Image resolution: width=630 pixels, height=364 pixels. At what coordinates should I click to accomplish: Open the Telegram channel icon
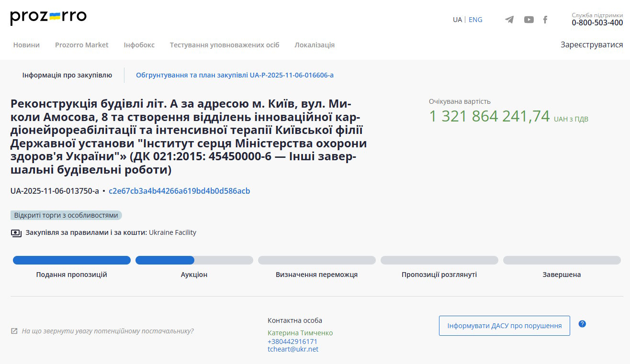(509, 20)
